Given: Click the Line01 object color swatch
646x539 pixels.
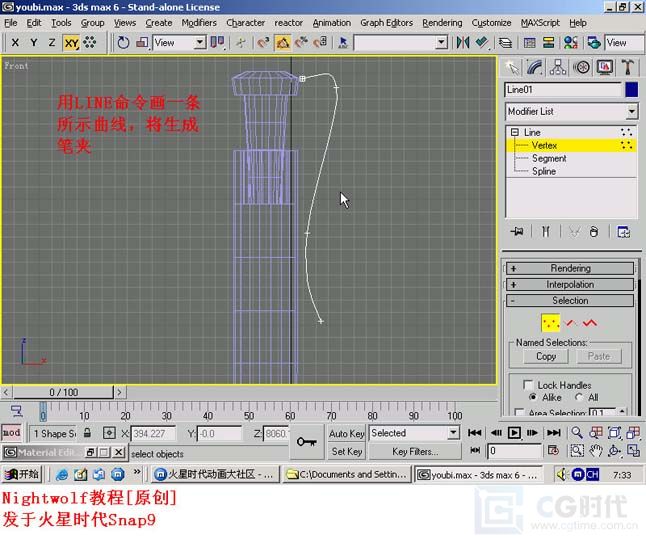Looking at the screenshot, I should tap(631, 89).
